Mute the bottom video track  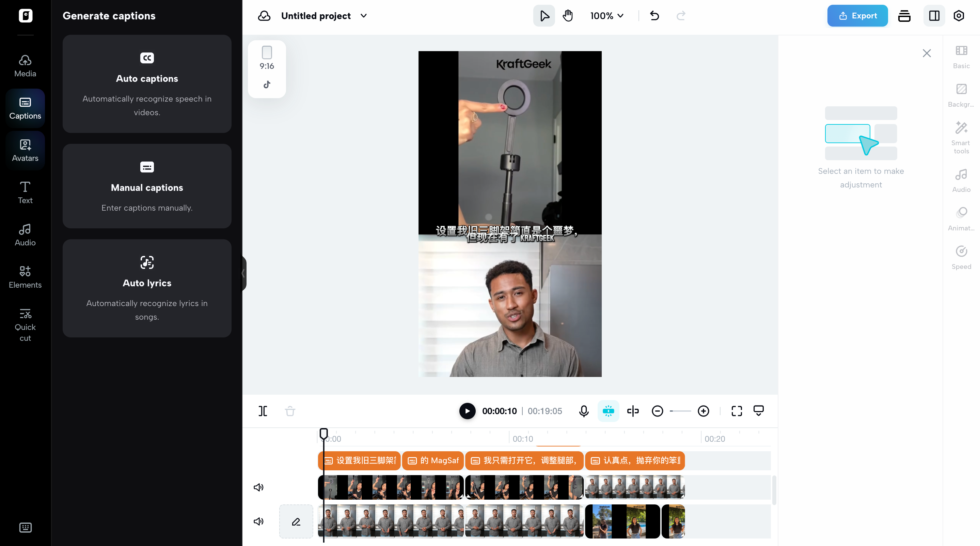(258, 521)
